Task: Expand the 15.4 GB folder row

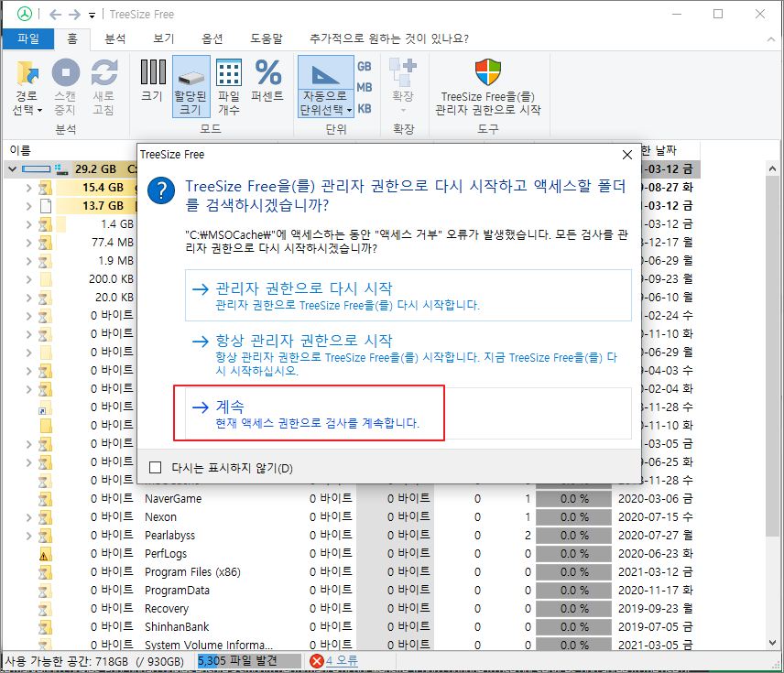Action: point(29,188)
